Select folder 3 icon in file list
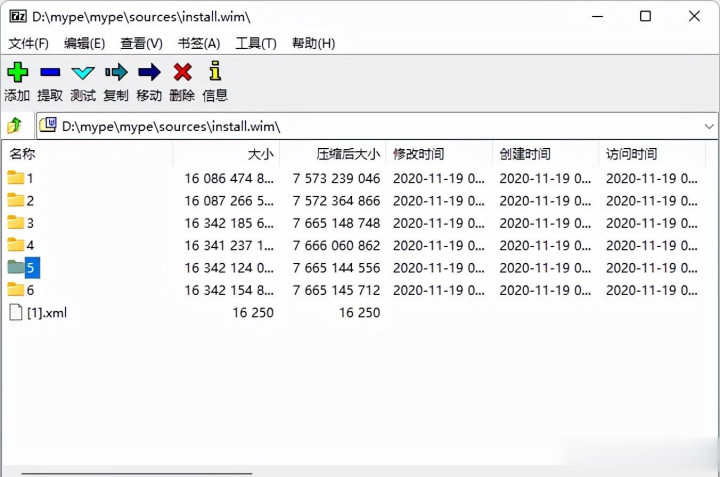This screenshot has width=720, height=477. coord(16,222)
